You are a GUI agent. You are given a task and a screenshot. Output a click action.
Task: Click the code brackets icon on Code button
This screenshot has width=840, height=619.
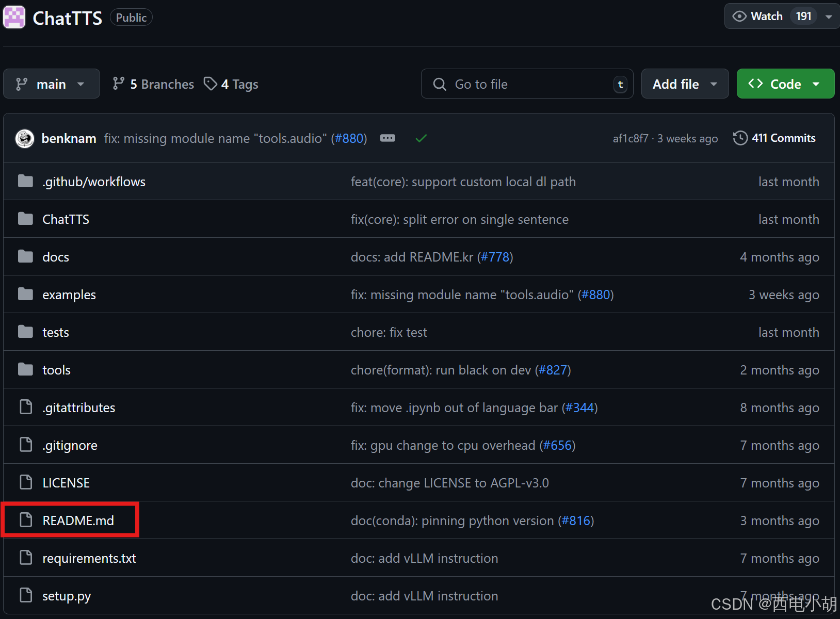(755, 84)
